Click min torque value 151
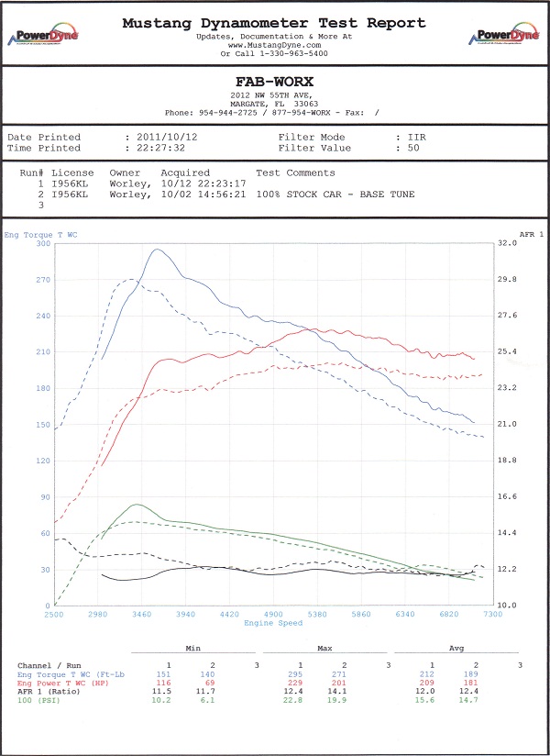The width and height of the screenshot is (550, 756). click(x=163, y=674)
